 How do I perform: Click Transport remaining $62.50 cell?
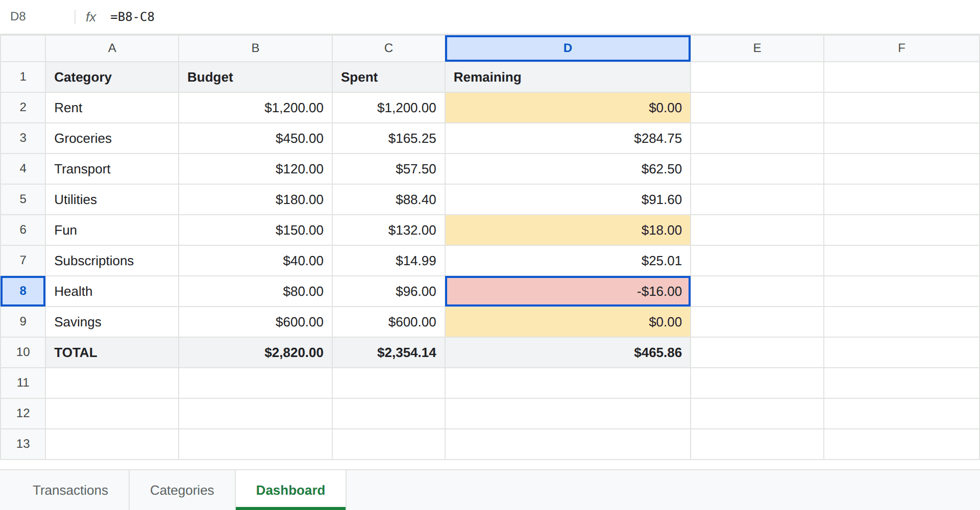pos(568,169)
